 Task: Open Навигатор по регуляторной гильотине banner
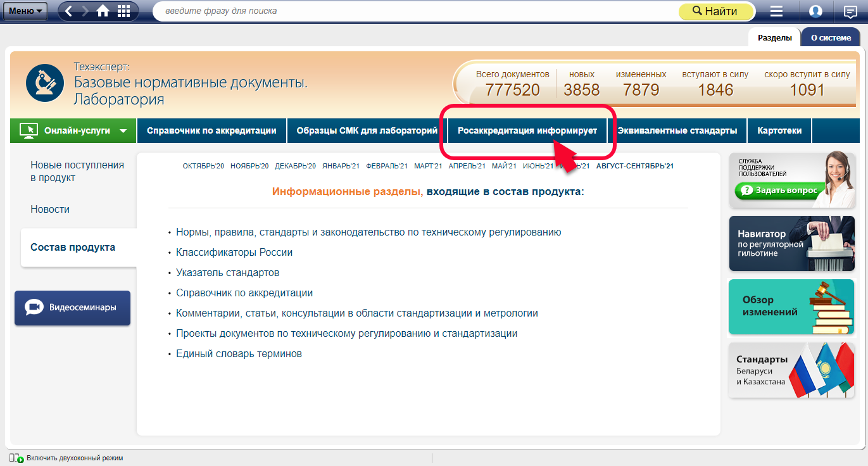791,244
